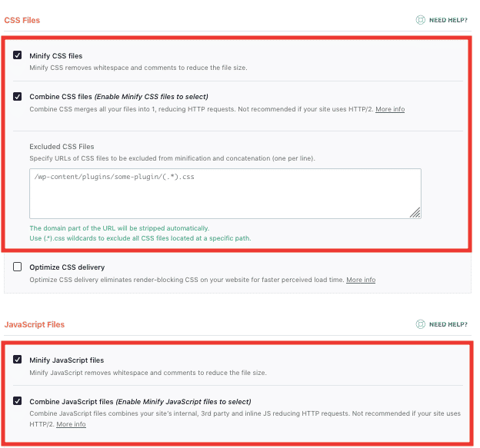Click the JavaScript Files section heading

[35, 324]
